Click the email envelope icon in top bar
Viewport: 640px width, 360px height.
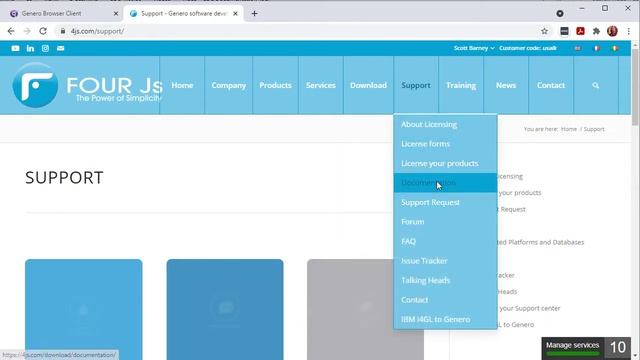(x=60, y=48)
